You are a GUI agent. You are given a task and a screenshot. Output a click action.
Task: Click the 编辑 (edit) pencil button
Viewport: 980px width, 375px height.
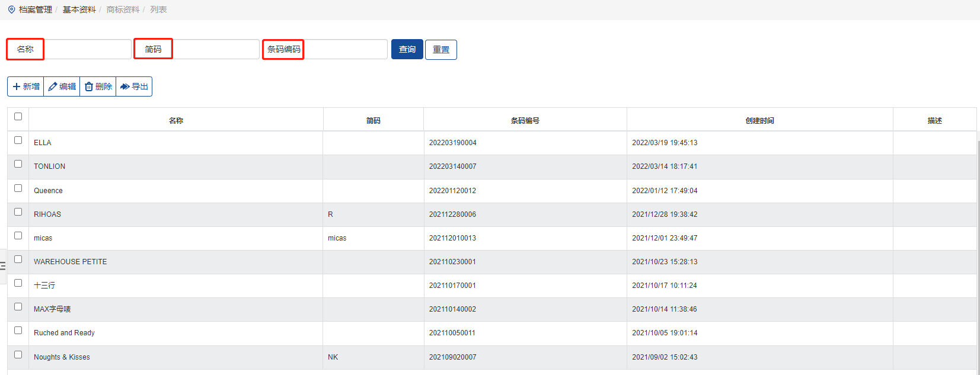[x=62, y=86]
